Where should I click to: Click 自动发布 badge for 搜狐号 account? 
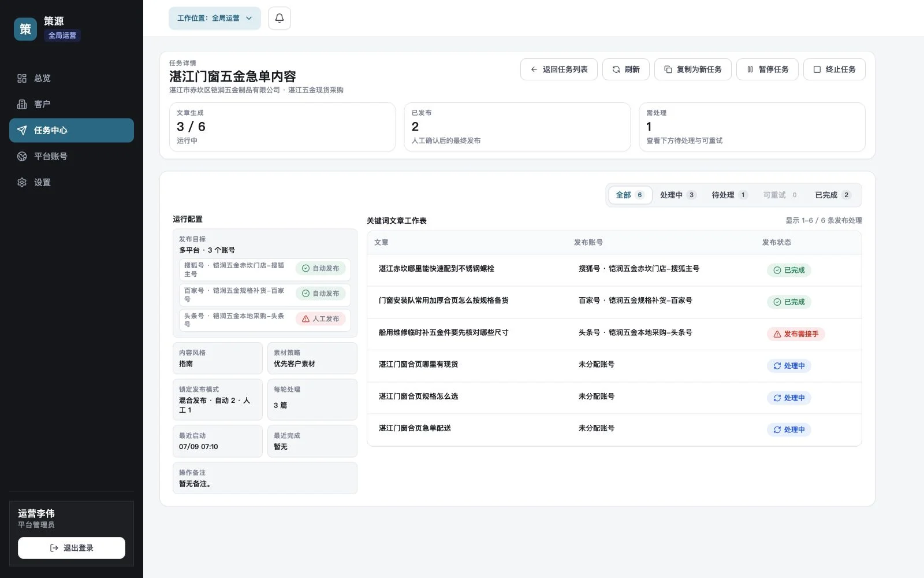(321, 268)
